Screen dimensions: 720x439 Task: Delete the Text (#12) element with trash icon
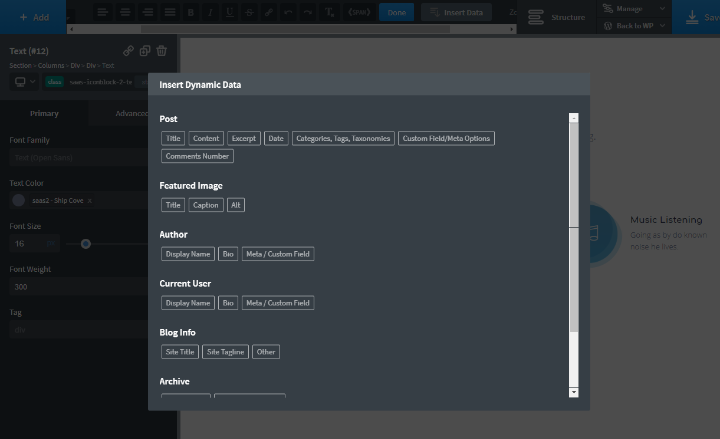click(162, 51)
